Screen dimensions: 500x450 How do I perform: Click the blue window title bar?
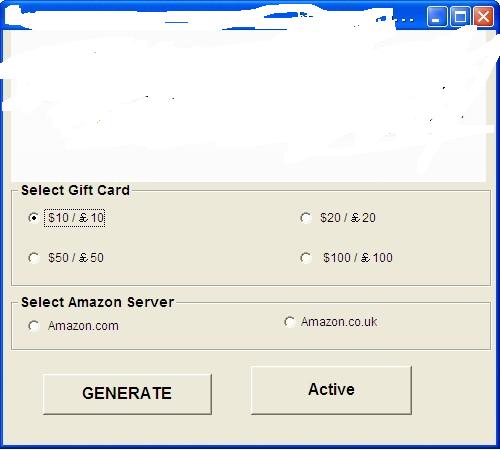point(213,15)
